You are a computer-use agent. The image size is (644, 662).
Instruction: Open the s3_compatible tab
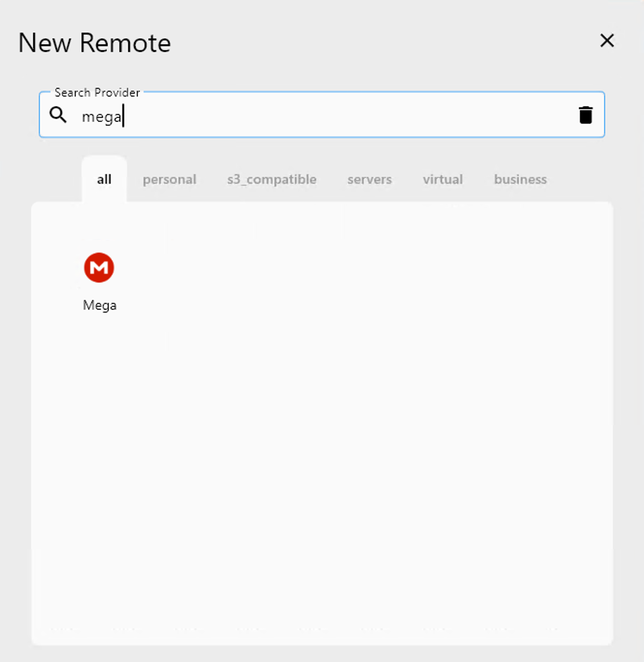click(272, 179)
